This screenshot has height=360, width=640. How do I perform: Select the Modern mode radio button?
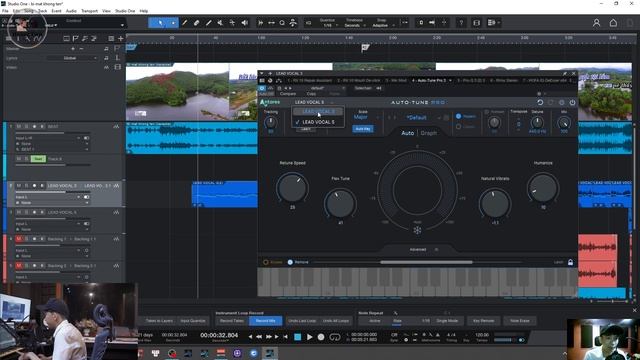pyautogui.click(x=458, y=116)
